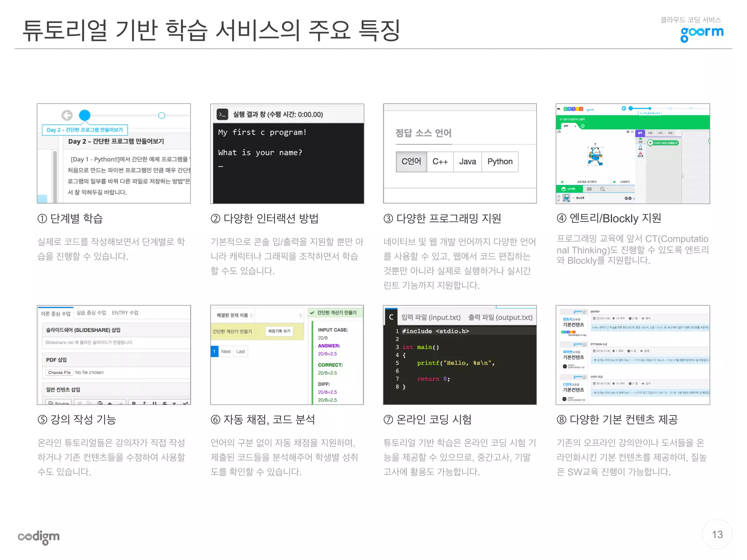Select the C언어 language option
Screen dimensions: 747x560
pos(411,162)
